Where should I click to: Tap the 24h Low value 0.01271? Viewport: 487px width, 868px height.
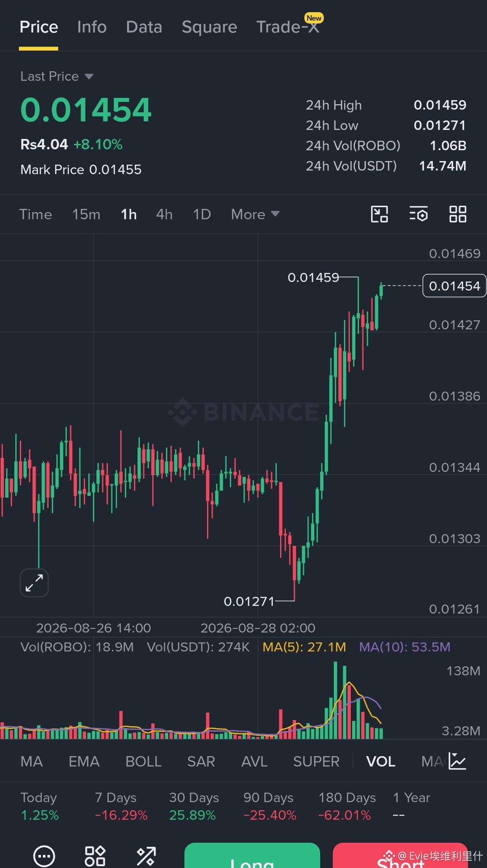click(440, 125)
